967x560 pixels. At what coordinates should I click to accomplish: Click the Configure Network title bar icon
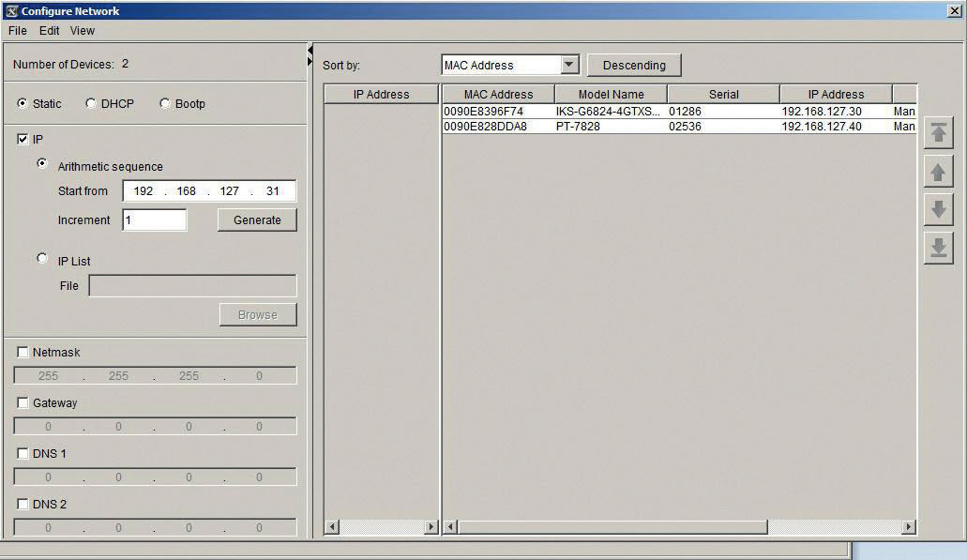click(11, 11)
